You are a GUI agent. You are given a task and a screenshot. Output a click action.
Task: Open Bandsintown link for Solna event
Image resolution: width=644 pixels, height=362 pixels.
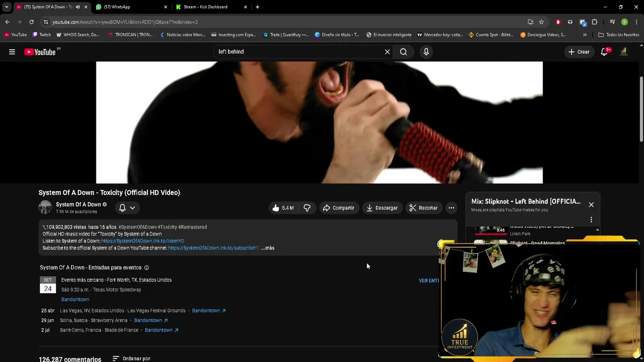[x=151, y=320]
